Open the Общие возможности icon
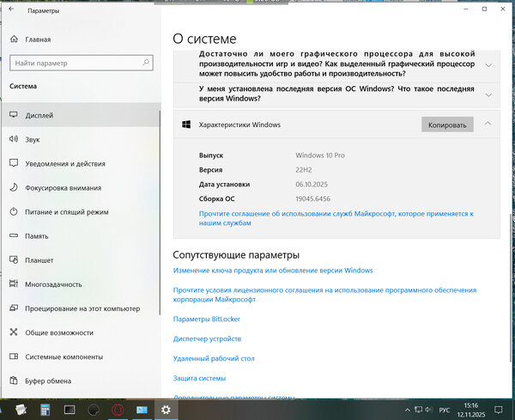The image size is (515, 420). (14, 332)
